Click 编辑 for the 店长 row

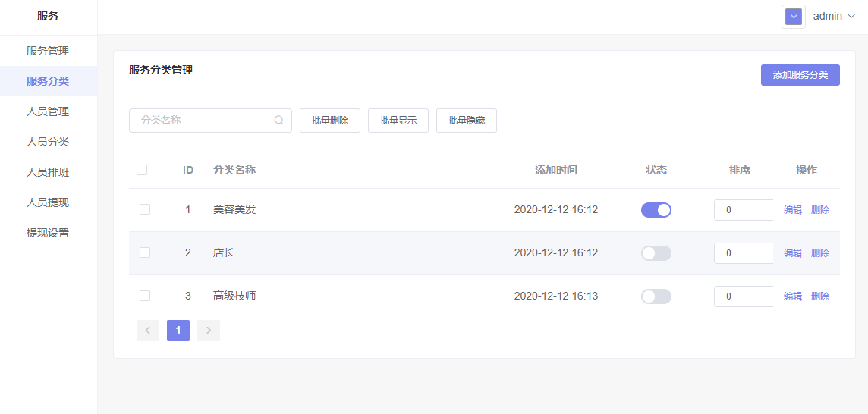(x=793, y=253)
